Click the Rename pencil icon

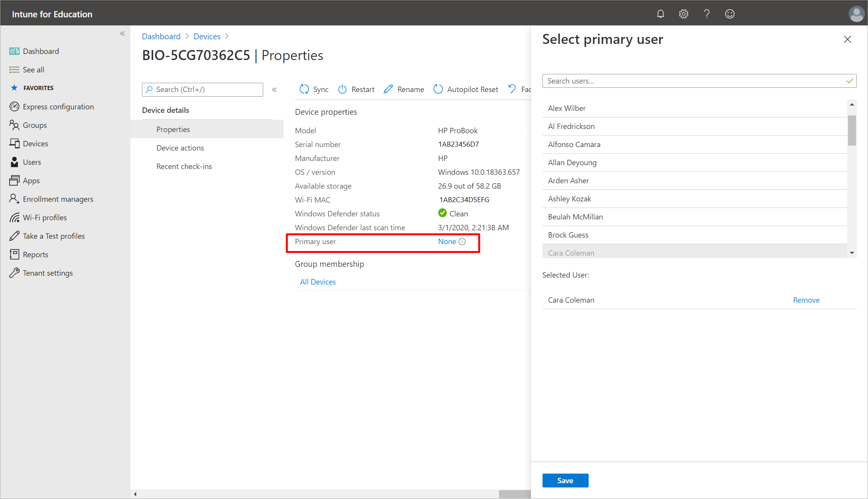click(388, 89)
